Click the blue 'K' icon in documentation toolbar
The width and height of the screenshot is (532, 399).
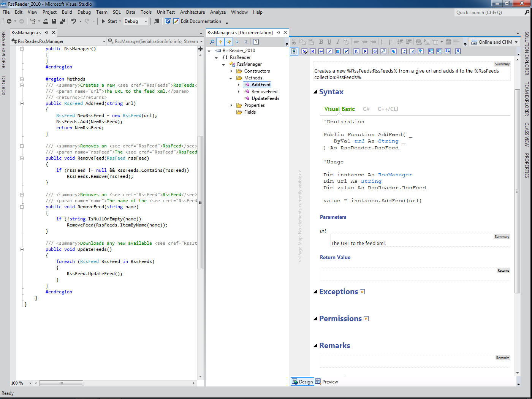356,51
